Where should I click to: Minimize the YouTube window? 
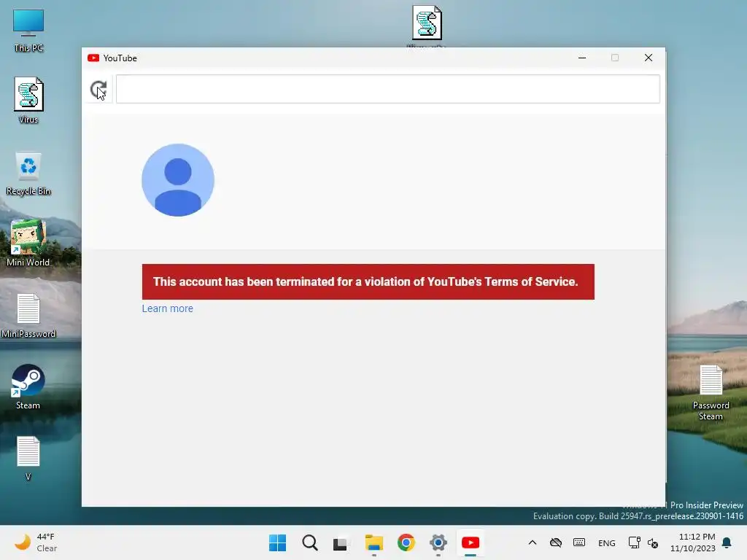tap(581, 58)
